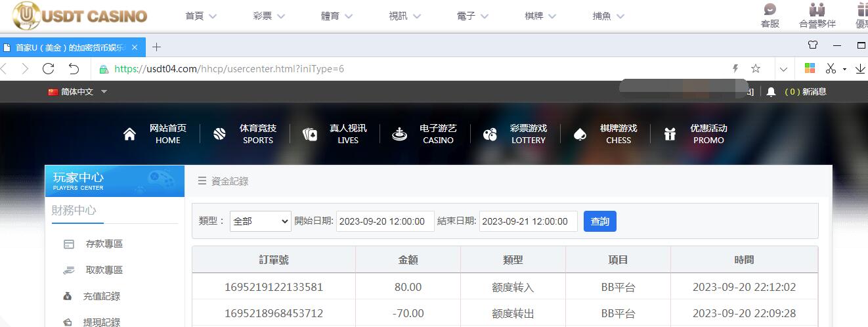Open the (0) 新消息 messages link
The height and width of the screenshot is (327, 868).
click(806, 92)
